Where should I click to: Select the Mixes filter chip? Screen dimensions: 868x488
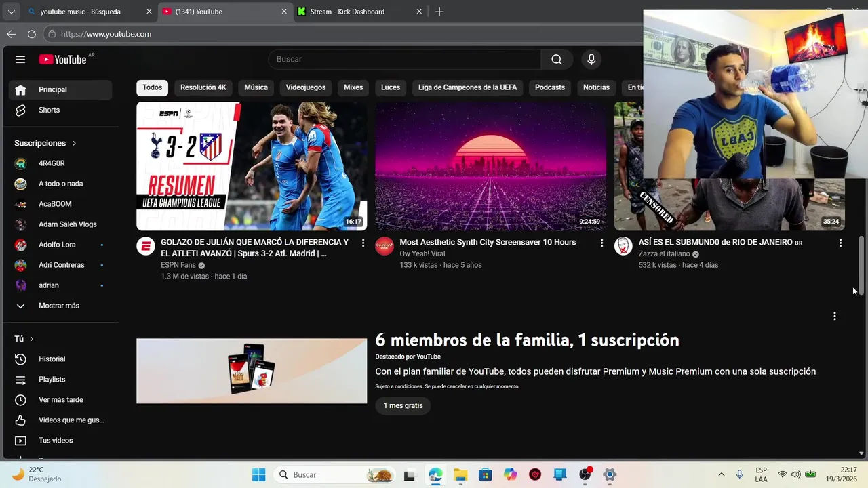point(353,87)
